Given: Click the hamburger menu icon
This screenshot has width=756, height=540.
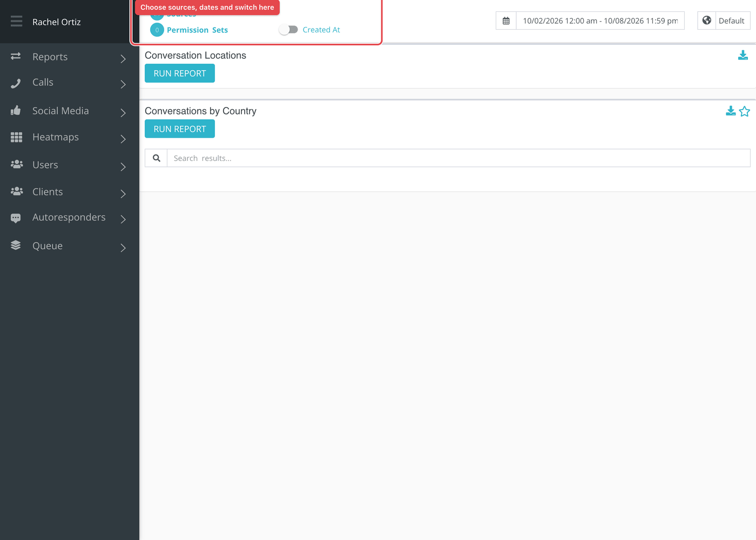Looking at the screenshot, I should pyautogui.click(x=16, y=21).
